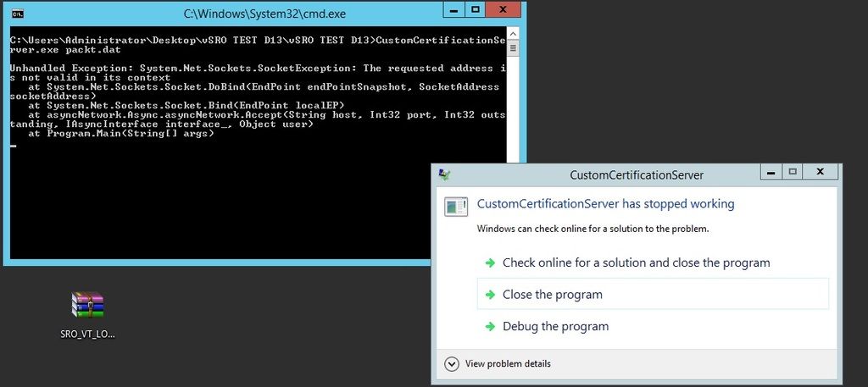Close the cmd.exe window
The height and width of the screenshot is (387, 868).
click(x=506, y=10)
